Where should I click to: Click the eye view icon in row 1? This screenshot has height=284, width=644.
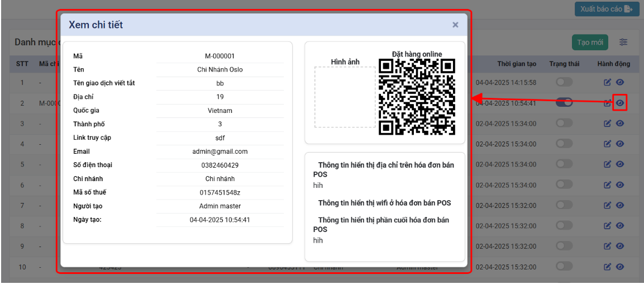[x=619, y=83]
